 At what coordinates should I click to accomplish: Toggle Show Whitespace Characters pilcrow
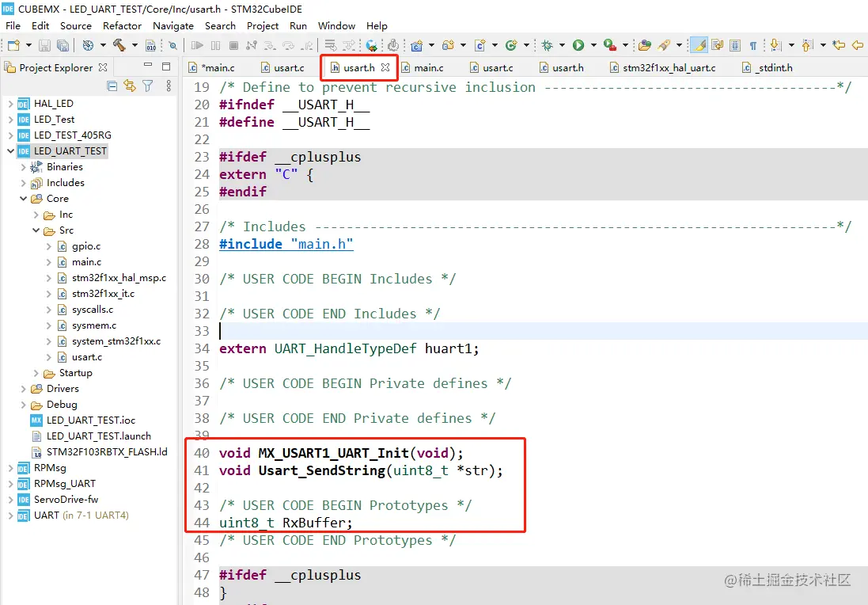tap(752, 45)
